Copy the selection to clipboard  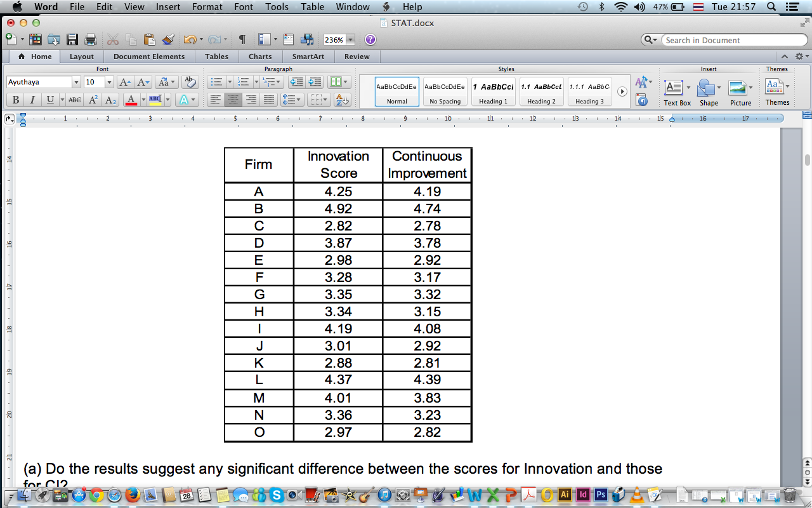coord(131,39)
